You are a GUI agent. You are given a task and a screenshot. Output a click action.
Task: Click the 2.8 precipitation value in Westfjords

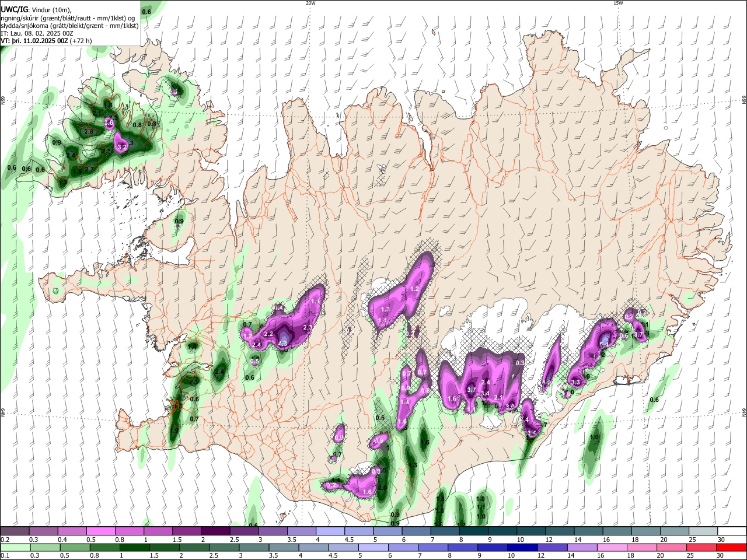[x=89, y=132]
